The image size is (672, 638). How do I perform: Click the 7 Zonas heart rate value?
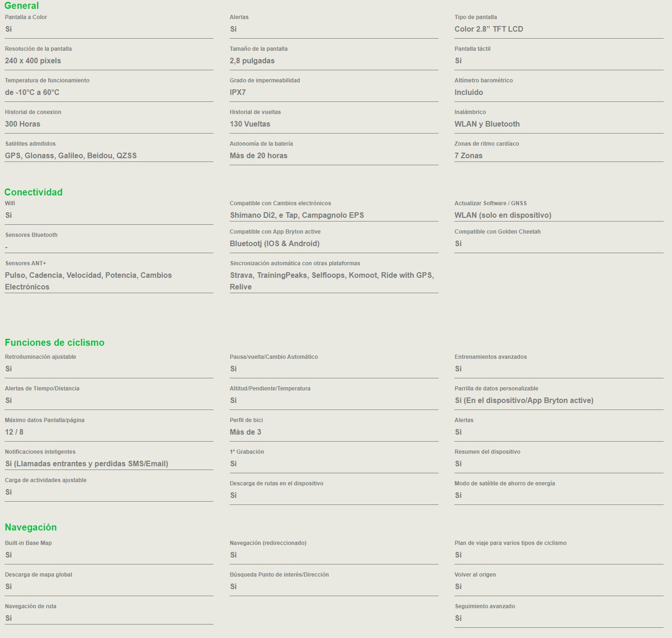(x=468, y=155)
